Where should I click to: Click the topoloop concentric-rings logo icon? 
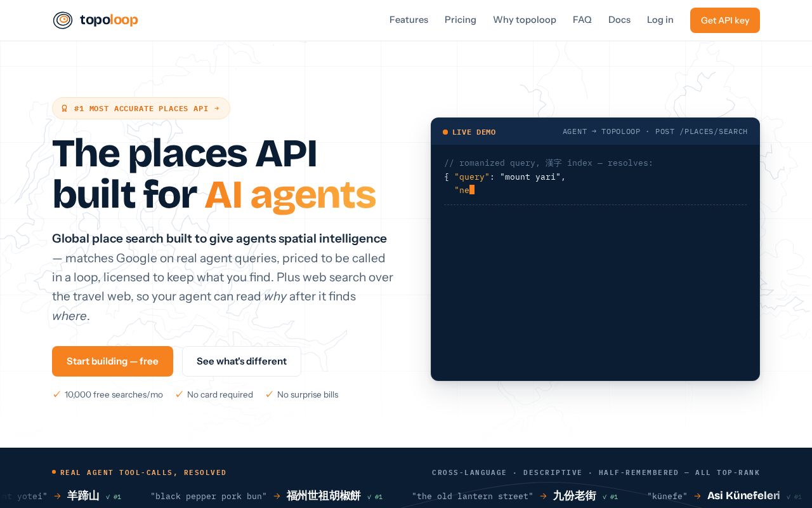(63, 20)
